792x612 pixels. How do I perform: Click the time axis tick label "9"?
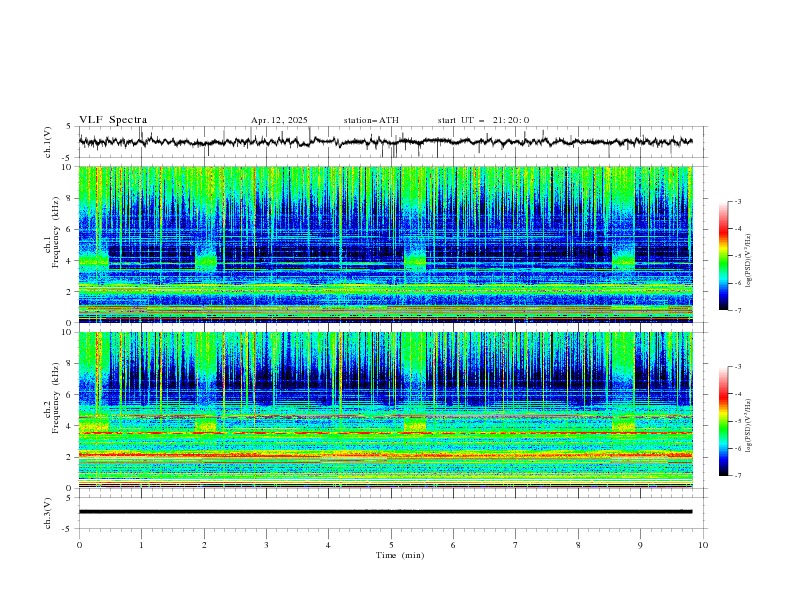(640, 545)
